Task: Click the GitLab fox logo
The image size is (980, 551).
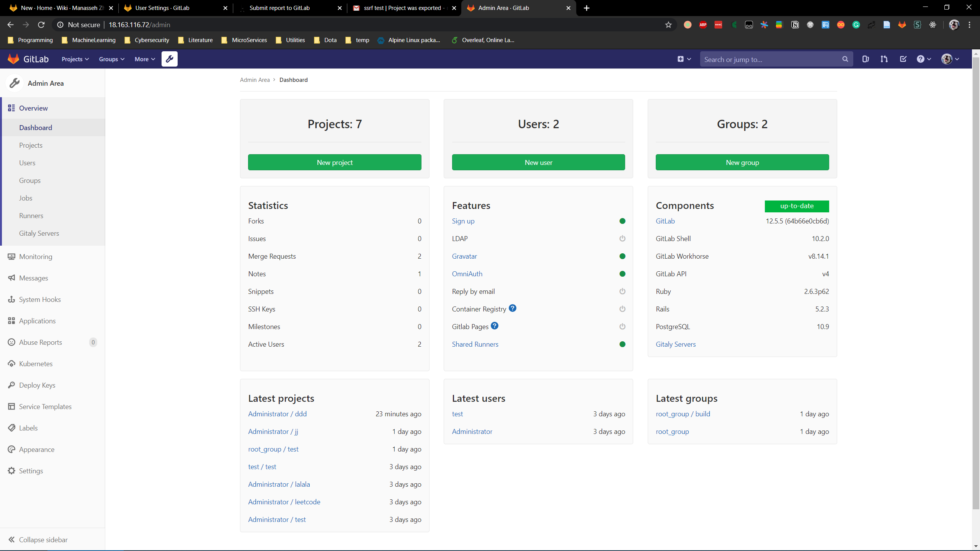Action: coord(13,59)
